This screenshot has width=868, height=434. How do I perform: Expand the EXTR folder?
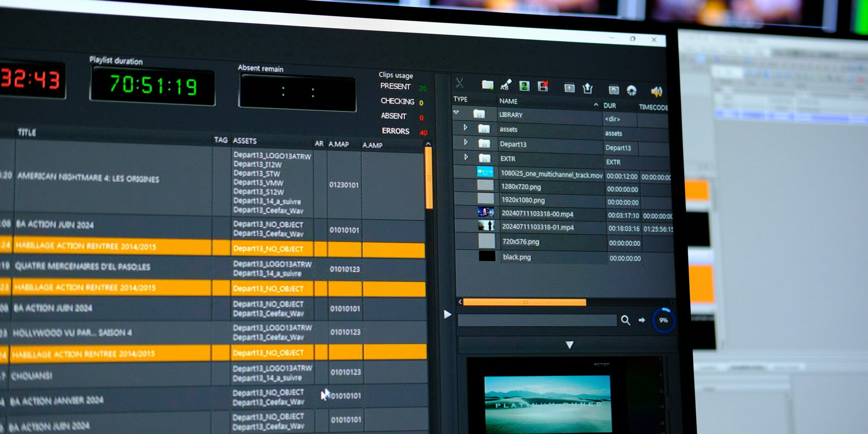click(466, 157)
